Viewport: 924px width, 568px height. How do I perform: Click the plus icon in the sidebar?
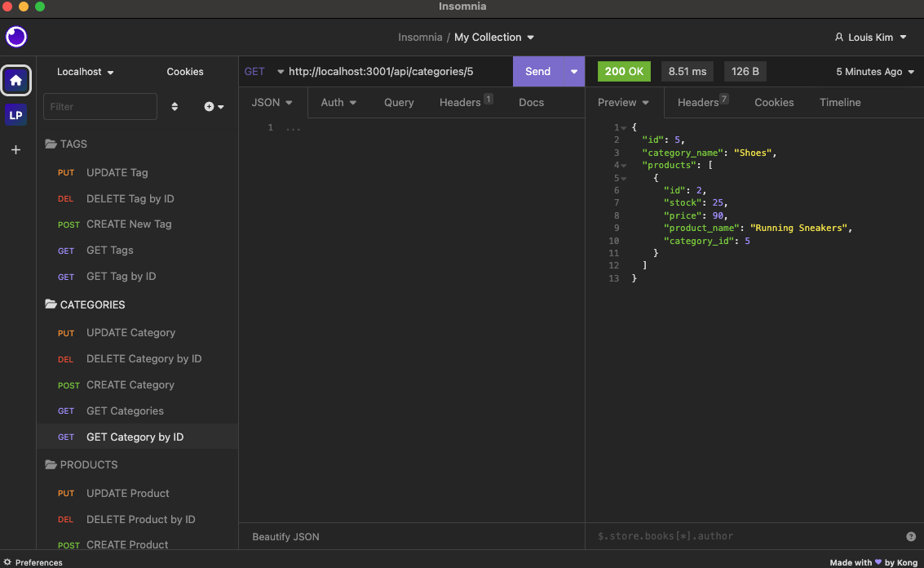coord(15,149)
